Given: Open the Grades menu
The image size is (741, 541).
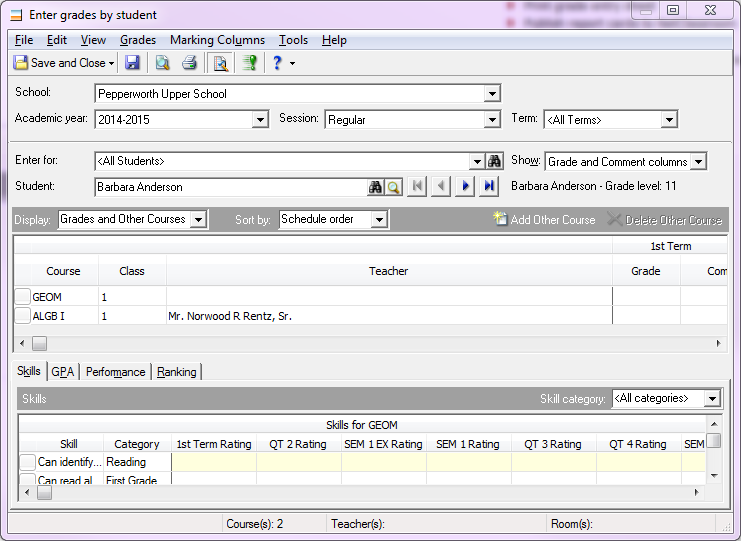Looking at the screenshot, I should [x=138, y=40].
